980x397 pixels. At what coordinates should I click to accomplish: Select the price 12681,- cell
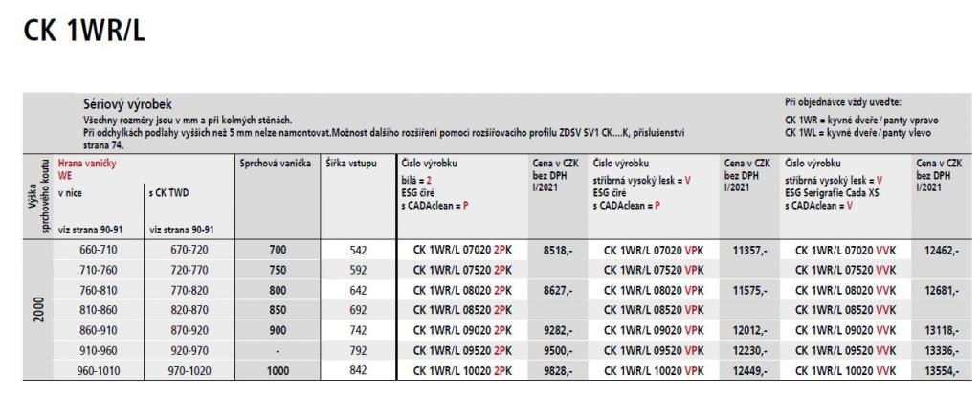click(x=943, y=289)
